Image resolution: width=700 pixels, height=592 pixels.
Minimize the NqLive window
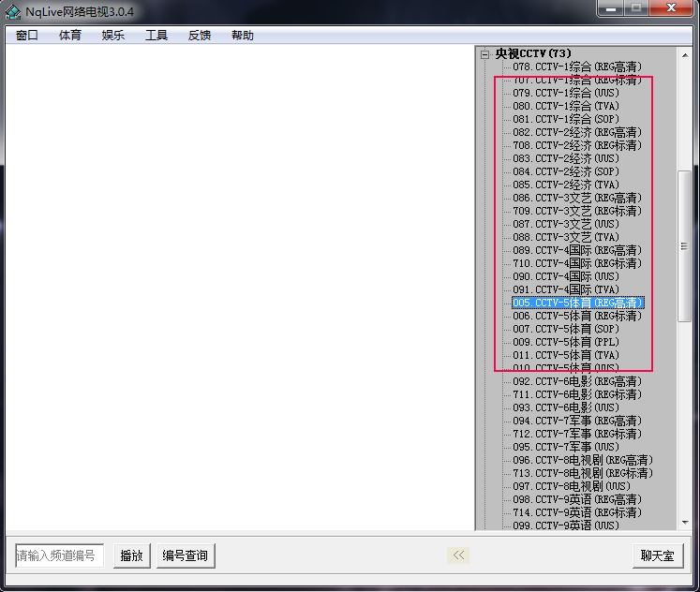coord(611,8)
